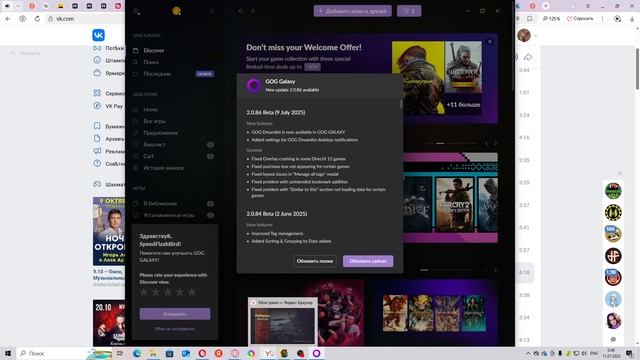Open Discover in the GOG sidebar
640x360 pixels.
(x=153, y=51)
